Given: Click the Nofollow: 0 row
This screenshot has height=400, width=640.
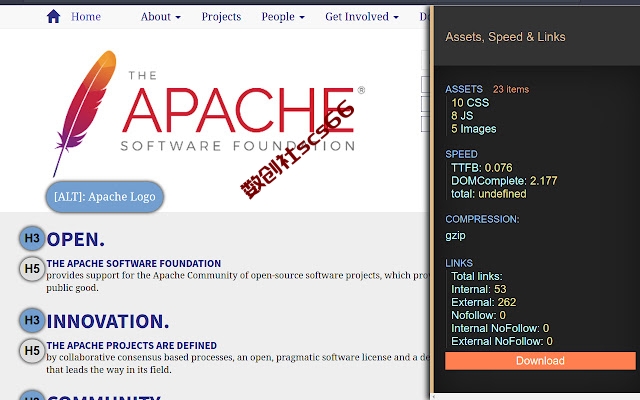Looking at the screenshot, I should 478,316.
